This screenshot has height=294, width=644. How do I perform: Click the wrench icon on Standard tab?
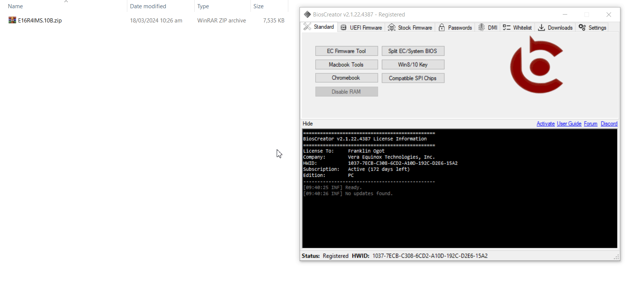tap(307, 27)
